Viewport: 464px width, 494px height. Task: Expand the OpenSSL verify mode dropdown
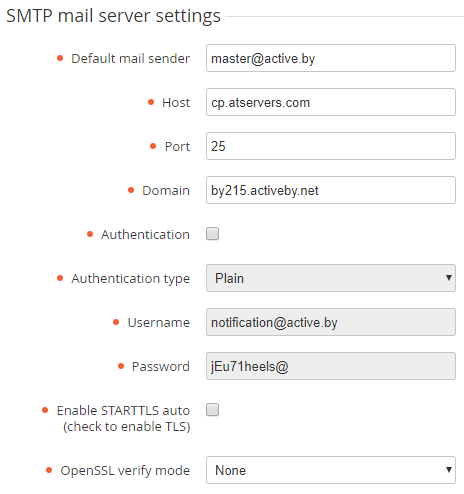331,470
